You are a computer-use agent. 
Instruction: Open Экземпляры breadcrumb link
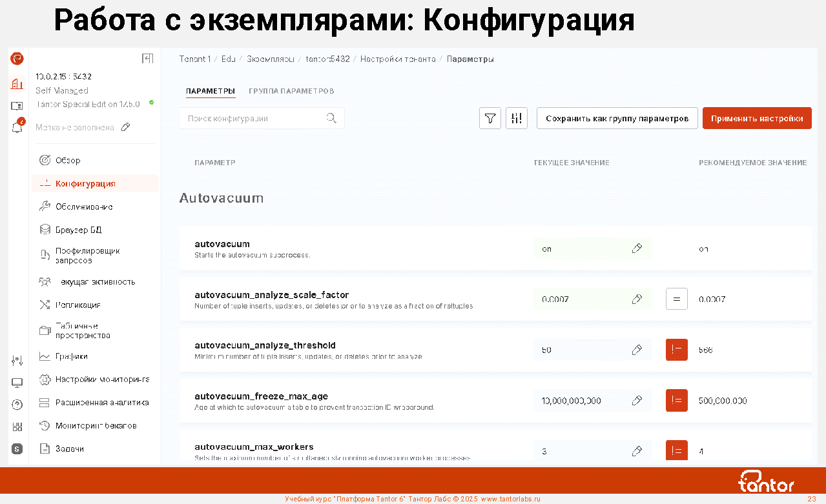coord(270,59)
